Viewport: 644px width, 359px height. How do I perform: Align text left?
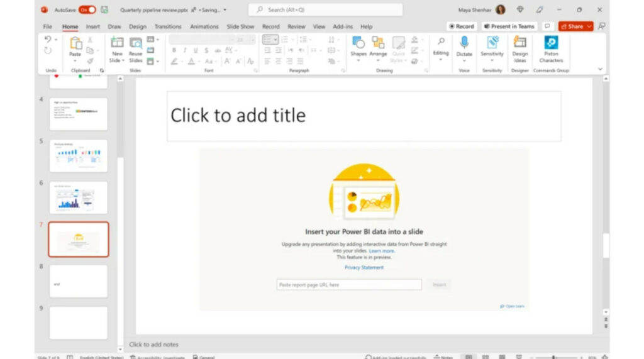pos(267,61)
